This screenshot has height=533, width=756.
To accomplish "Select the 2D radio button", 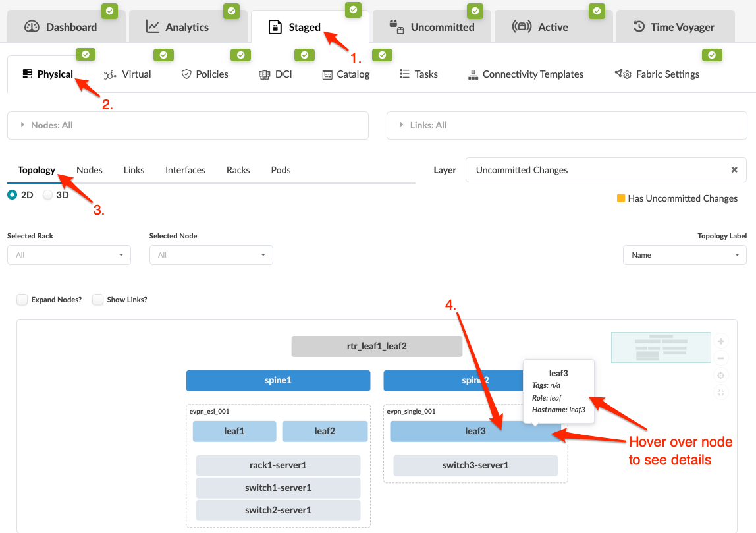I will [x=13, y=195].
